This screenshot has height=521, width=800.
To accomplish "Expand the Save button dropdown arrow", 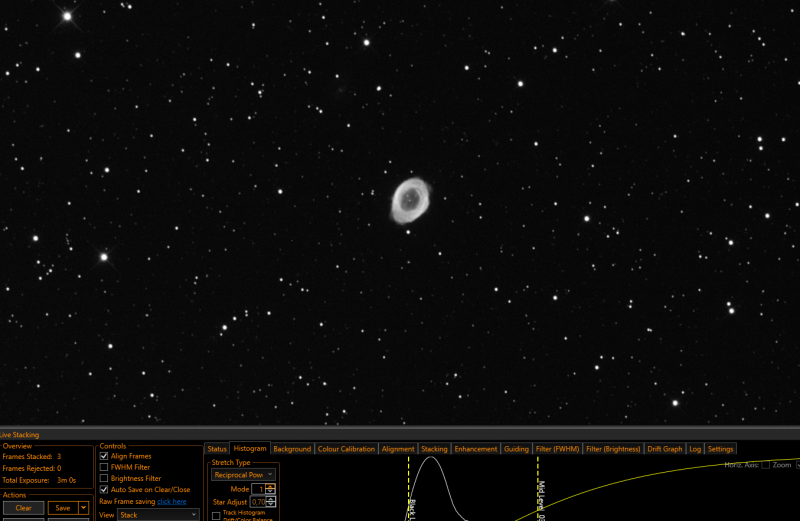I will [x=83, y=508].
